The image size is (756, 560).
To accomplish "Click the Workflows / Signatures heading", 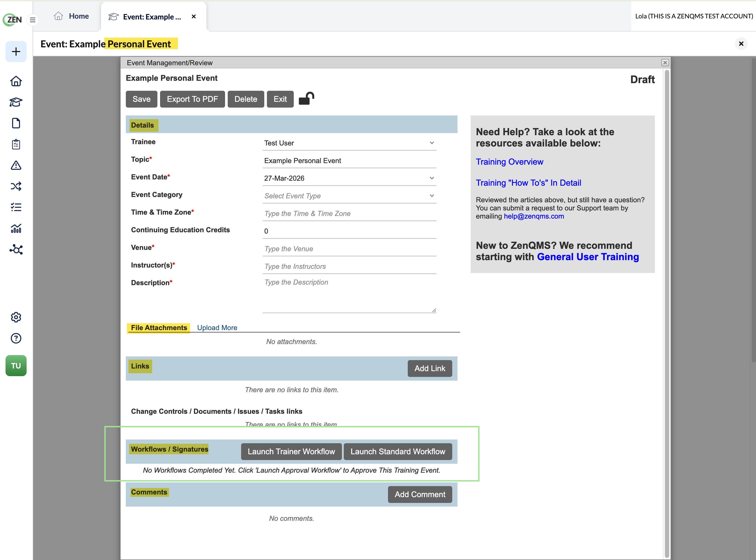I will (x=169, y=449).
